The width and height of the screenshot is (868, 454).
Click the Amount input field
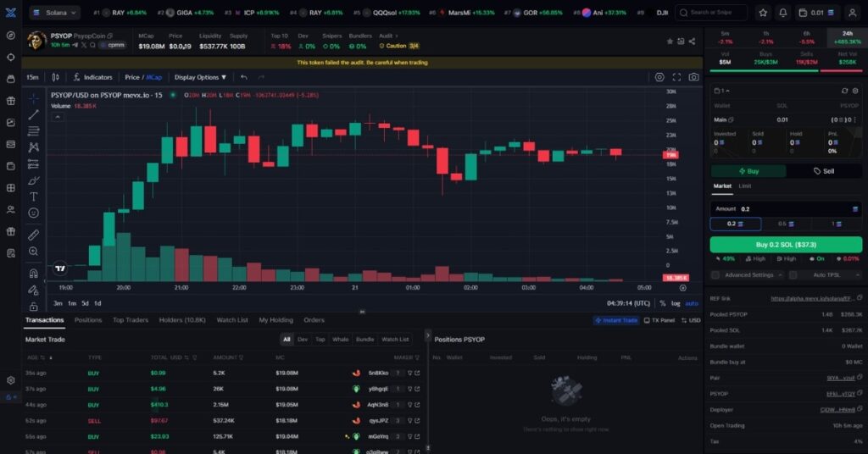(786, 209)
